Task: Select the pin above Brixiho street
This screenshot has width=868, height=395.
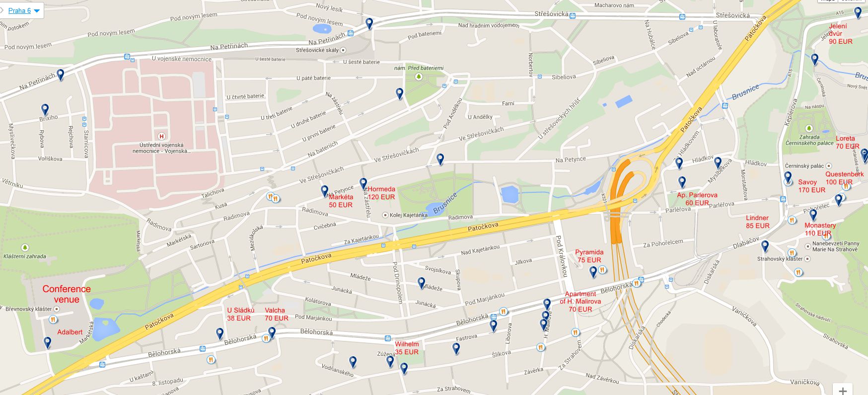Action: tap(45, 109)
